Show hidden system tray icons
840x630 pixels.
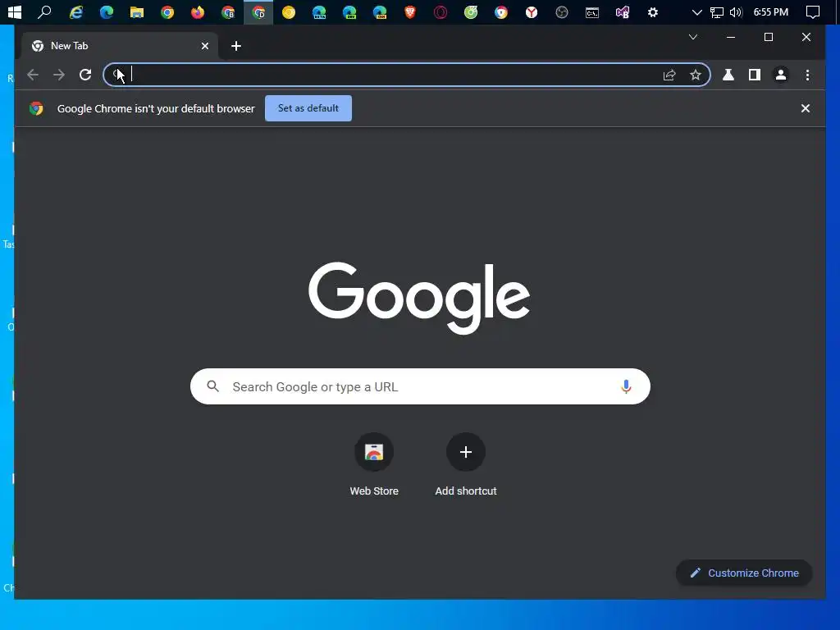point(696,11)
